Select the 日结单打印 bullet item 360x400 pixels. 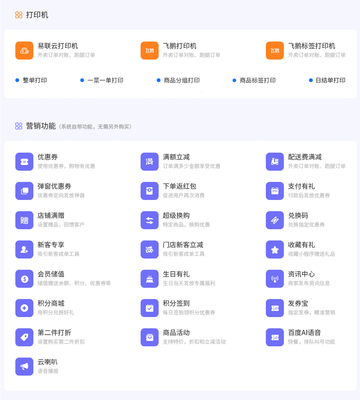point(327,80)
